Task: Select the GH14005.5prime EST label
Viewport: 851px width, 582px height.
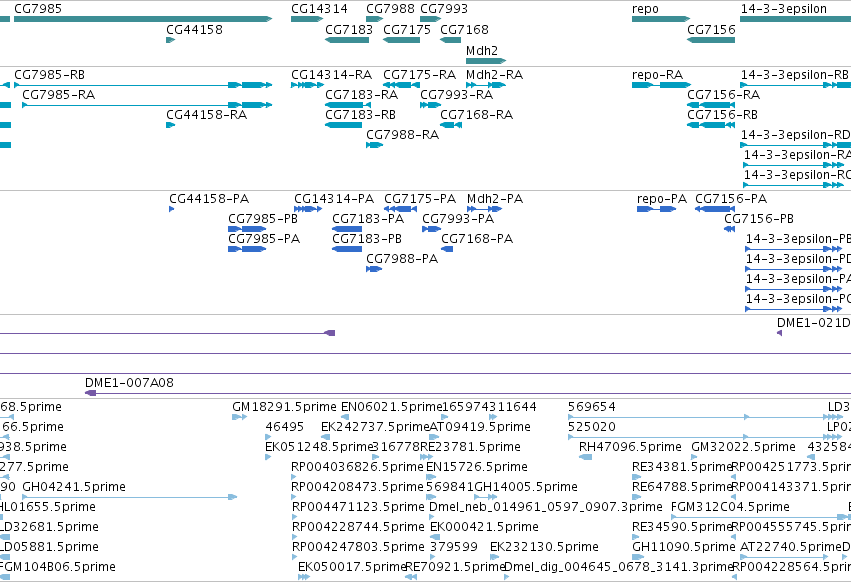Action: [x=526, y=488]
